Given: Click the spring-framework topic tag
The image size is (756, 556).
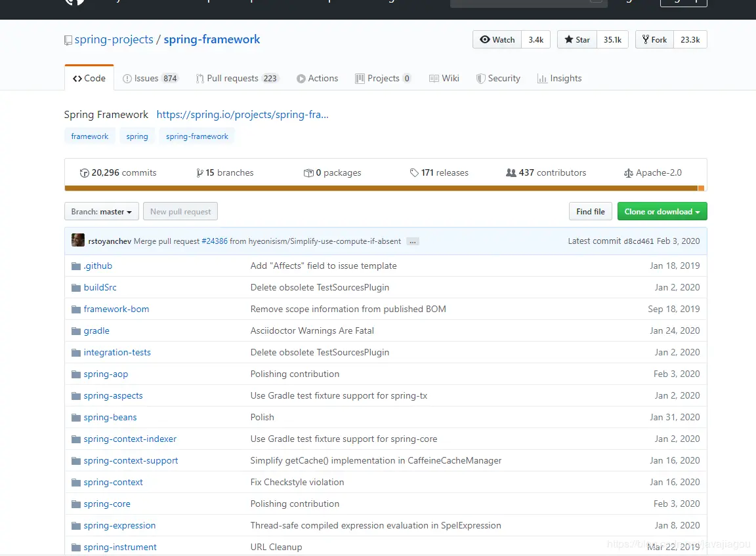Looking at the screenshot, I should coord(197,136).
